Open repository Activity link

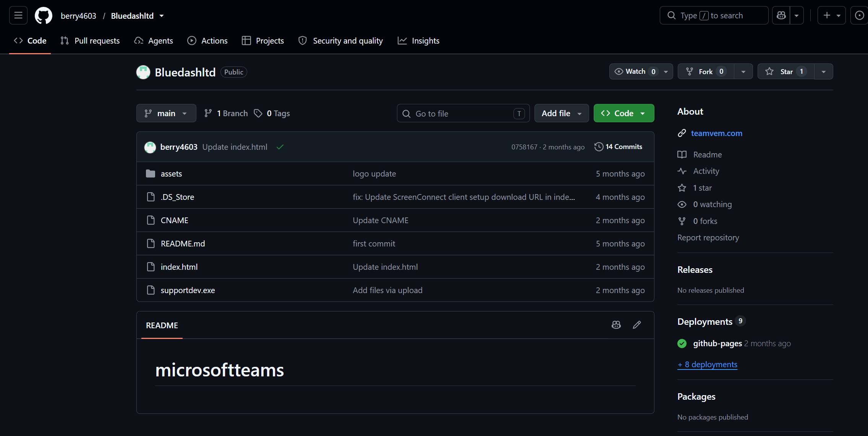[706, 171]
